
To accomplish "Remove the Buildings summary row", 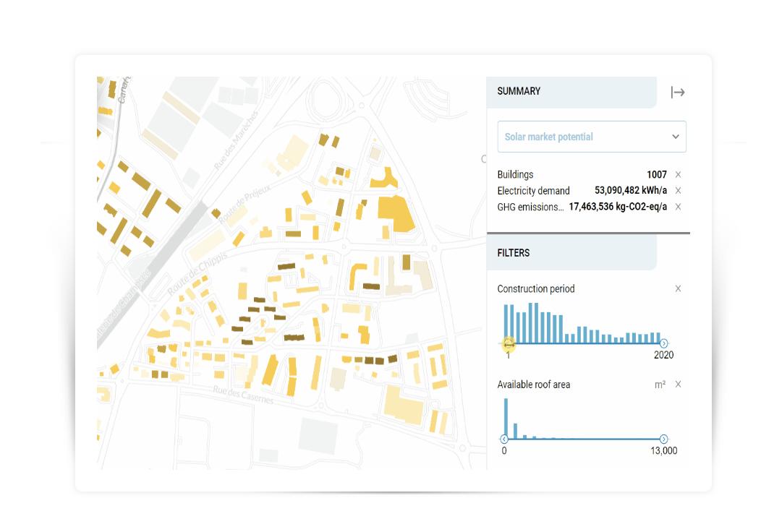I will 678,175.
